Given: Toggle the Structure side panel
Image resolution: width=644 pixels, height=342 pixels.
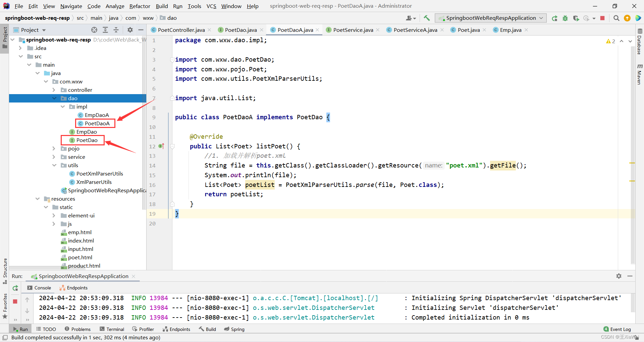Looking at the screenshot, I should coord(5,271).
